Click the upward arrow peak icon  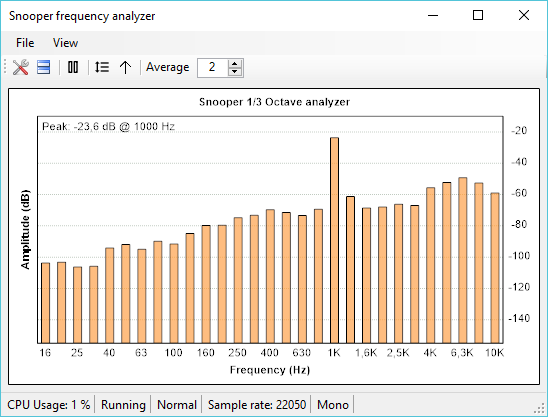[125, 67]
